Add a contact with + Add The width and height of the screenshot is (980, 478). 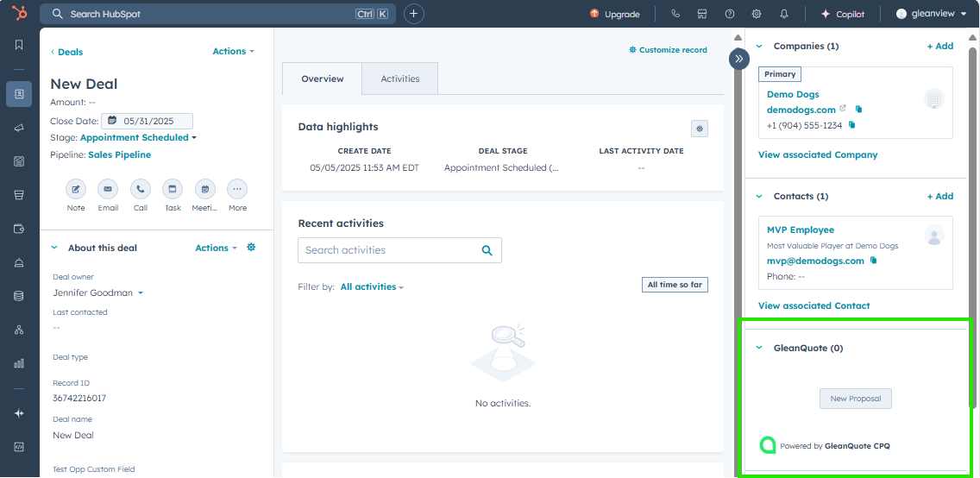[x=940, y=196]
